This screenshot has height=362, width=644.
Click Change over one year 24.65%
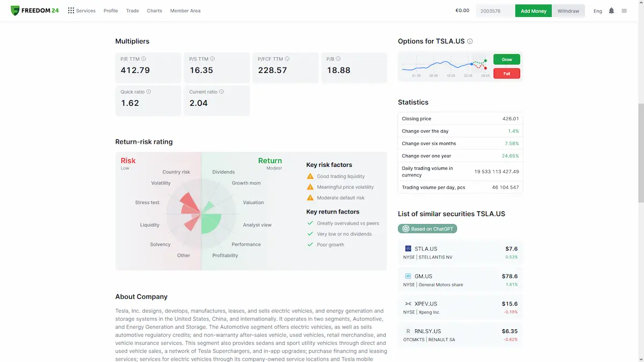pyautogui.click(x=510, y=156)
